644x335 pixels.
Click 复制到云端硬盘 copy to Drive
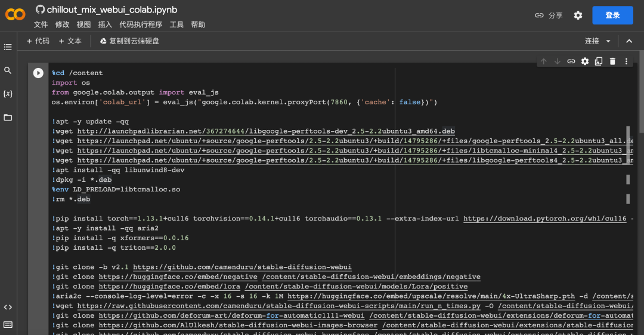[130, 41]
